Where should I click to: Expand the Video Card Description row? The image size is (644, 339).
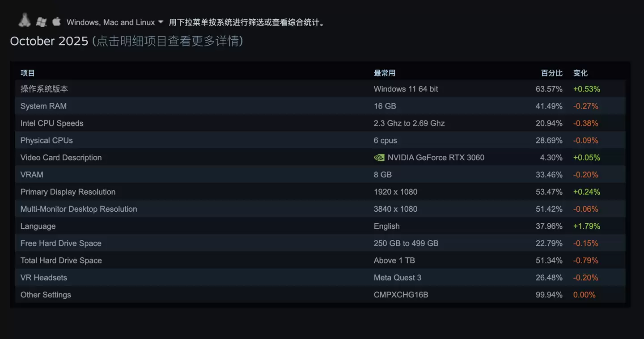(61, 157)
